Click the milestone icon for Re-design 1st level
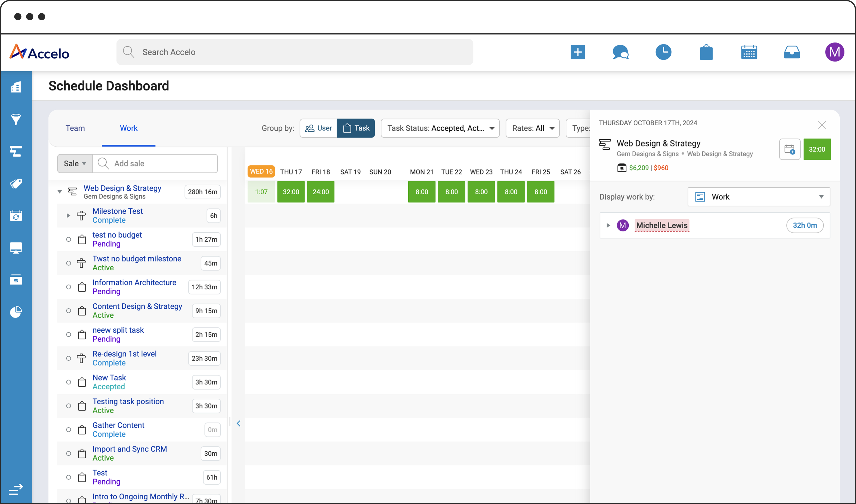The width and height of the screenshot is (856, 504). (82, 358)
